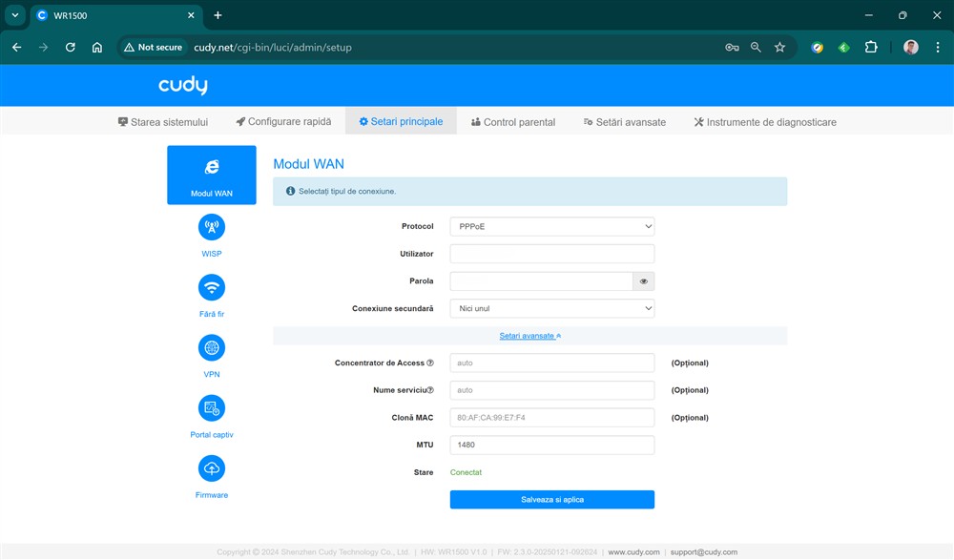Open the Fără fir wireless icon

212,288
